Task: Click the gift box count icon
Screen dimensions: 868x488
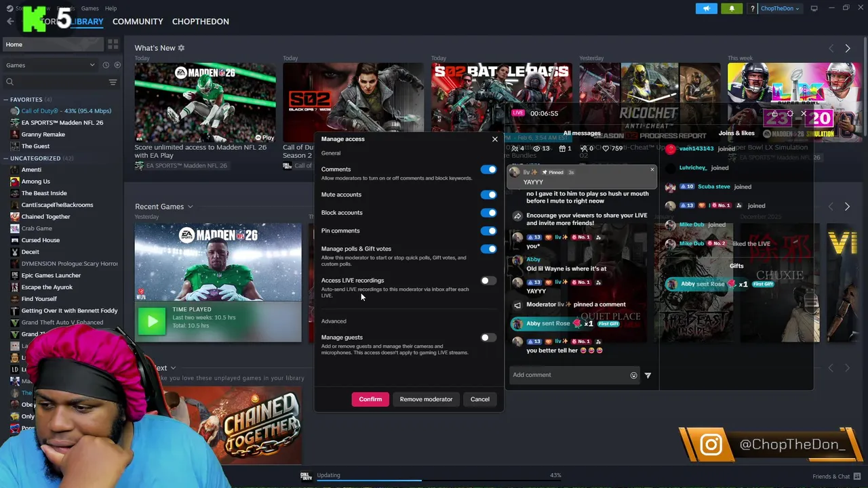Action: click(x=561, y=148)
